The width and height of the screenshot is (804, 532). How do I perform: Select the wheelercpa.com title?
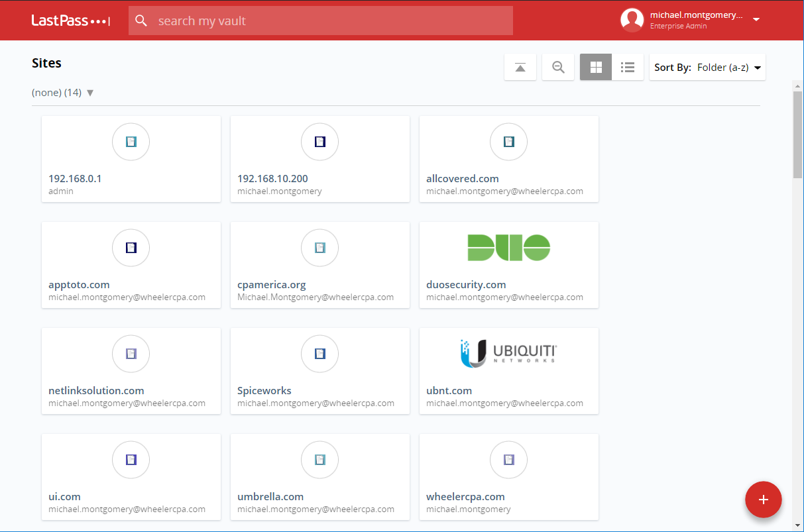[x=465, y=497]
